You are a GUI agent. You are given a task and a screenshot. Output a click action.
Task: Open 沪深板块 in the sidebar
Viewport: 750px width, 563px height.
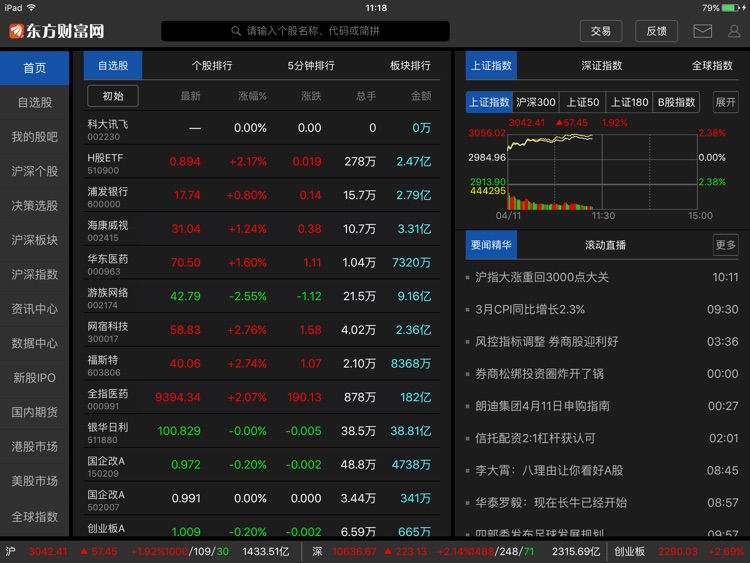(x=34, y=240)
